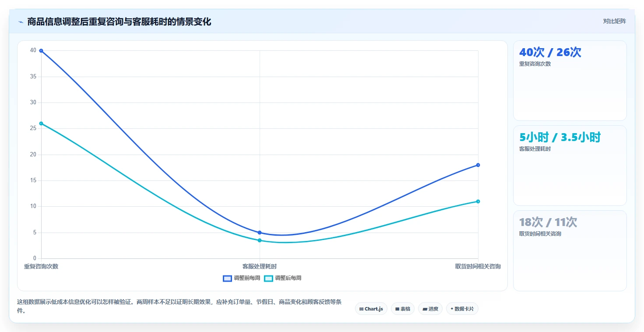Image resolution: width=644 pixels, height=332 pixels.
Task: Click the 取货时间相关咨询 x-axis label
Action: click(478, 266)
